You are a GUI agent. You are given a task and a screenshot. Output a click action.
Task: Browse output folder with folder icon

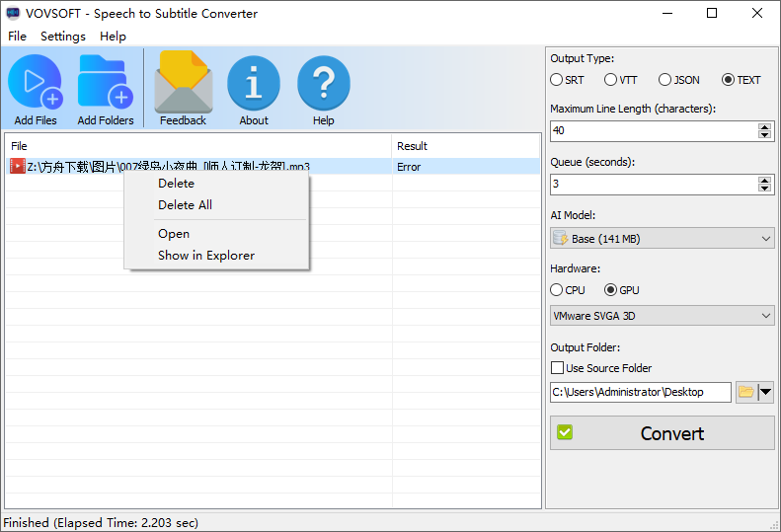[x=745, y=392]
